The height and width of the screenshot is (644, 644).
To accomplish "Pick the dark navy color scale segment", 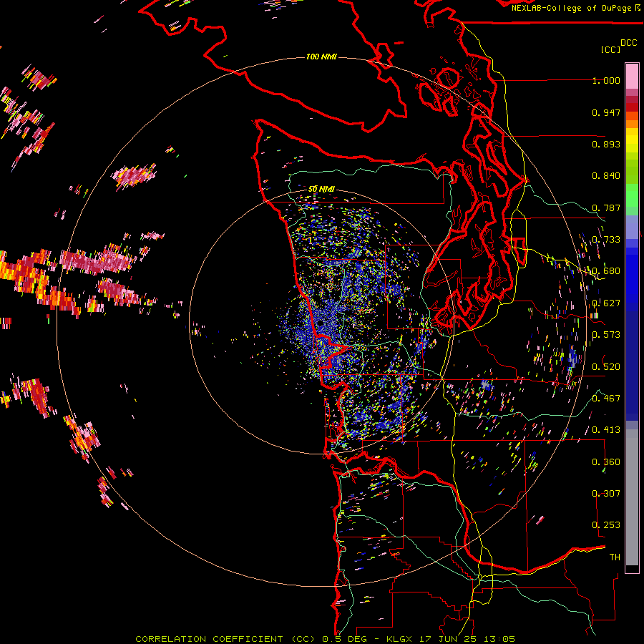I will pos(632,366).
